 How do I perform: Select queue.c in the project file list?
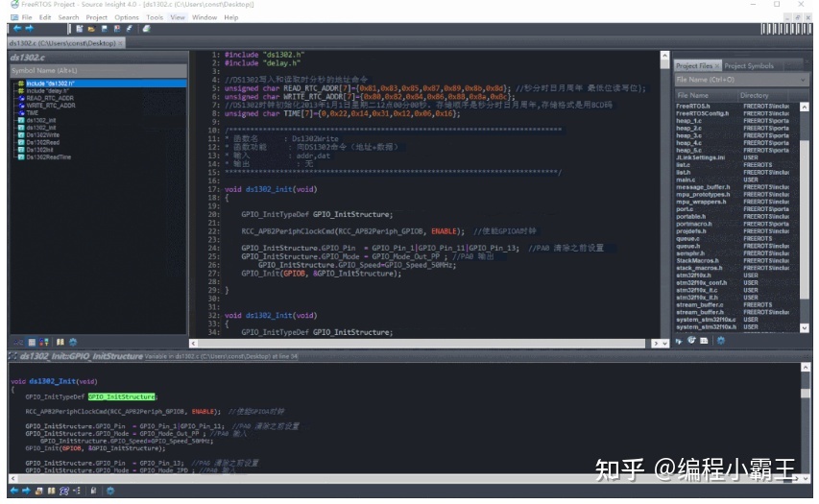coord(688,239)
